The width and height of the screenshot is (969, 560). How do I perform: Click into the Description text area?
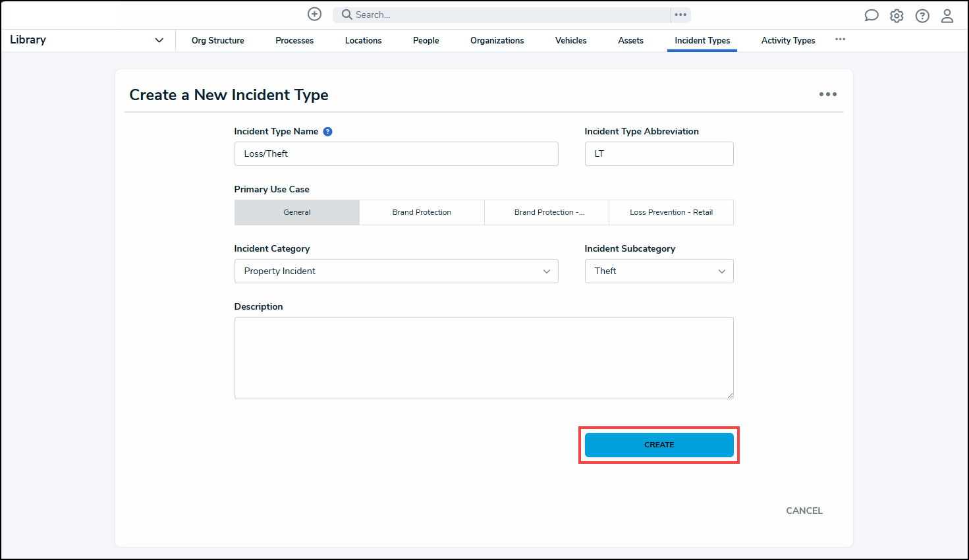[x=484, y=358]
